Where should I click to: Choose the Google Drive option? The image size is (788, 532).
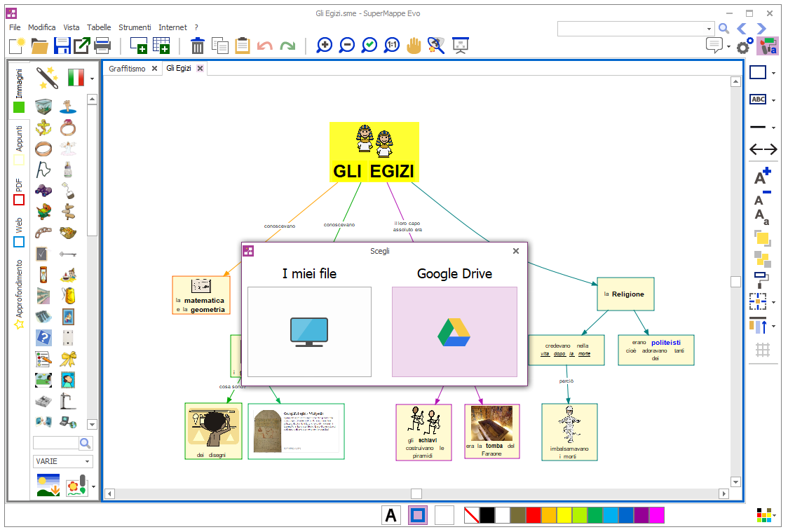[454, 332]
